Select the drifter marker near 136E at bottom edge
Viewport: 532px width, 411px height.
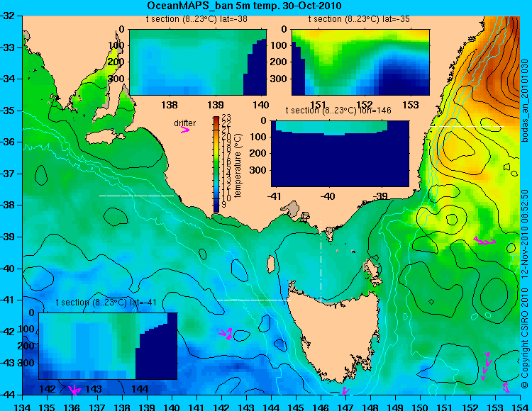pos(74,390)
